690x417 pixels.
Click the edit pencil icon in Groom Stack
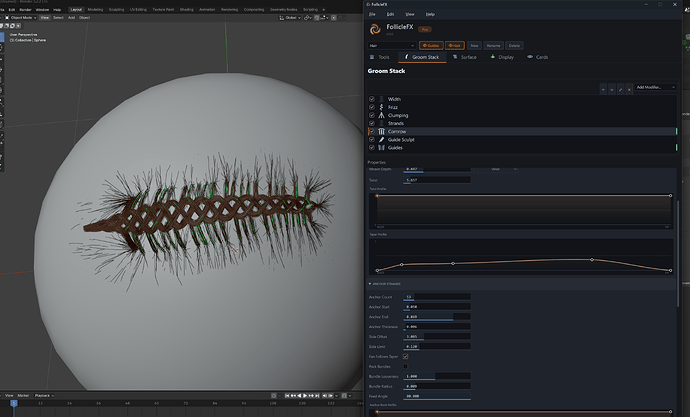[620, 89]
